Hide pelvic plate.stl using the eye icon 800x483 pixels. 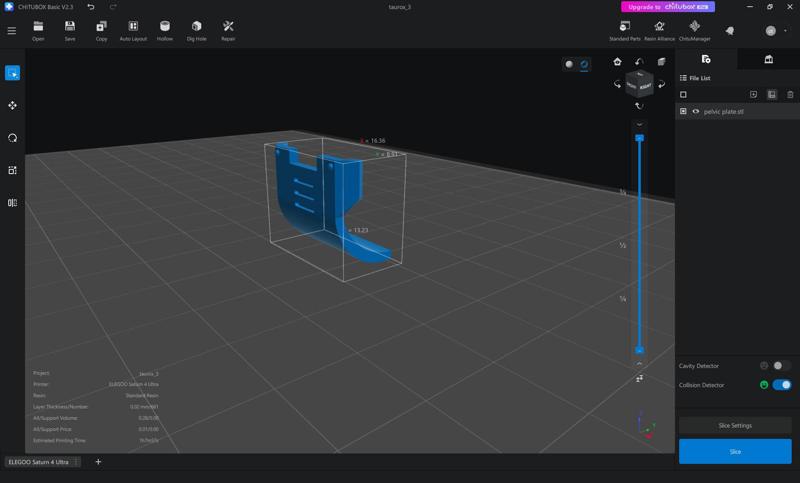pyautogui.click(x=696, y=112)
